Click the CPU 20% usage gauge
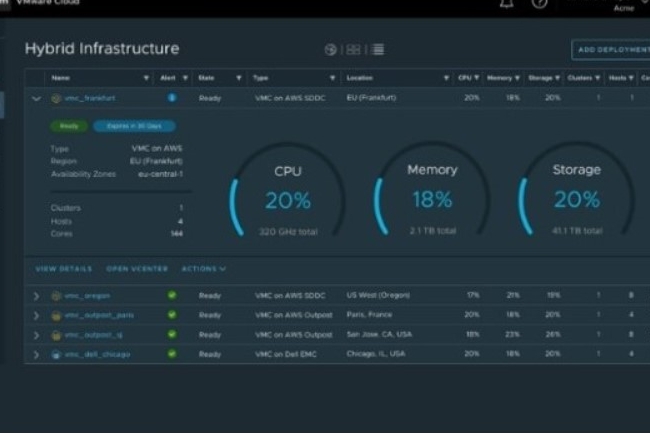 288,197
